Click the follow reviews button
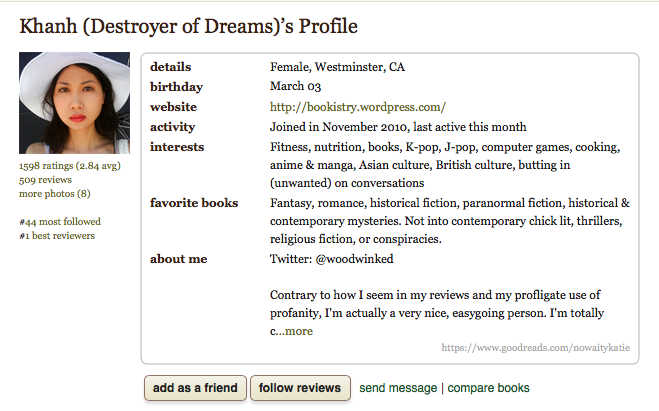The height and width of the screenshot is (411, 659). click(300, 388)
